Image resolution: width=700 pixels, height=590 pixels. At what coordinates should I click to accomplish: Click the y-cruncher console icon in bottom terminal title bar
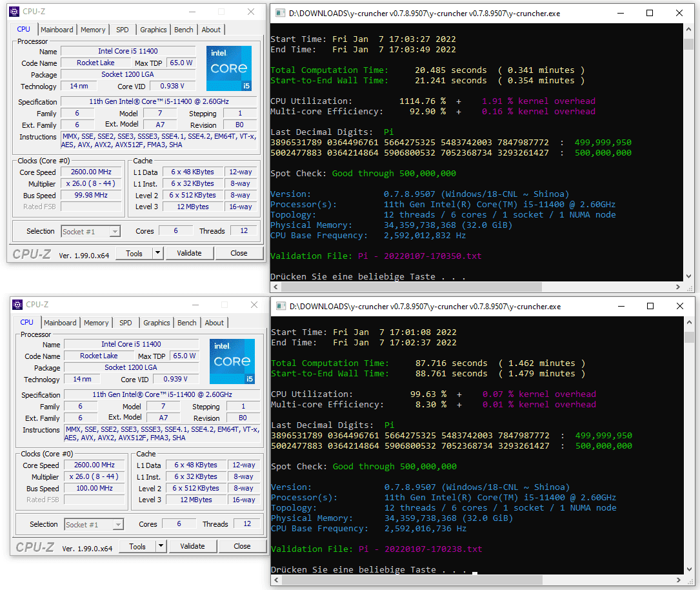point(281,307)
